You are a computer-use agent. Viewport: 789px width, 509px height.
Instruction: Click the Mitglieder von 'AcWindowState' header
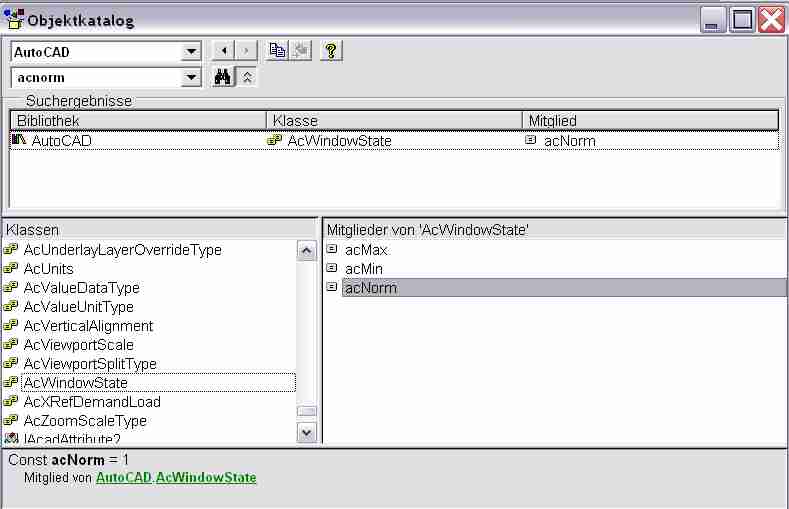[555, 230]
